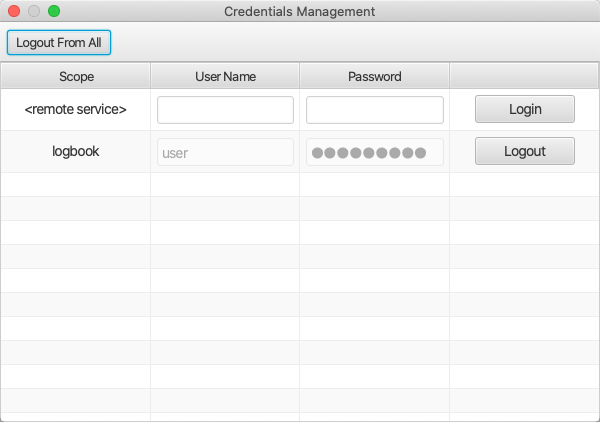Viewport: 600px width, 422px height.
Task: Click the divider between Scope and User Name headers
Action: click(150, 76)
